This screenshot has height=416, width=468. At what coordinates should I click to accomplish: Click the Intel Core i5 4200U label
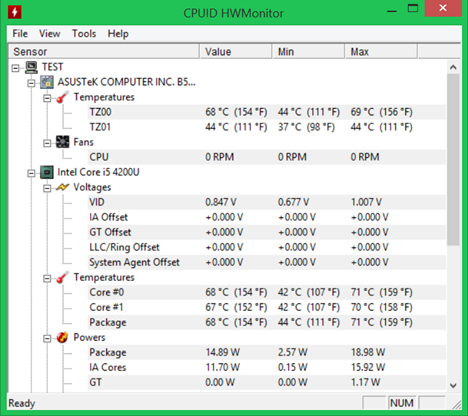[x=98, y=172]
